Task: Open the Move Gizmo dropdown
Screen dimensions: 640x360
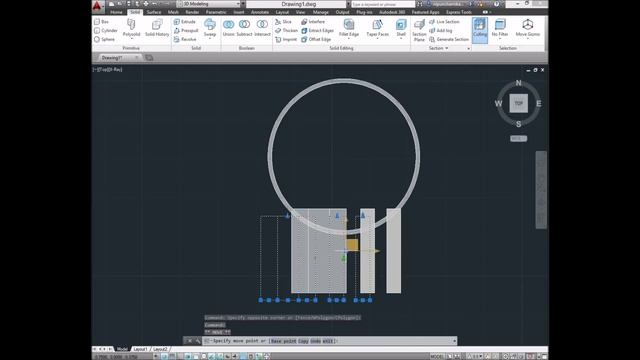Action: (x=528, y=29)
